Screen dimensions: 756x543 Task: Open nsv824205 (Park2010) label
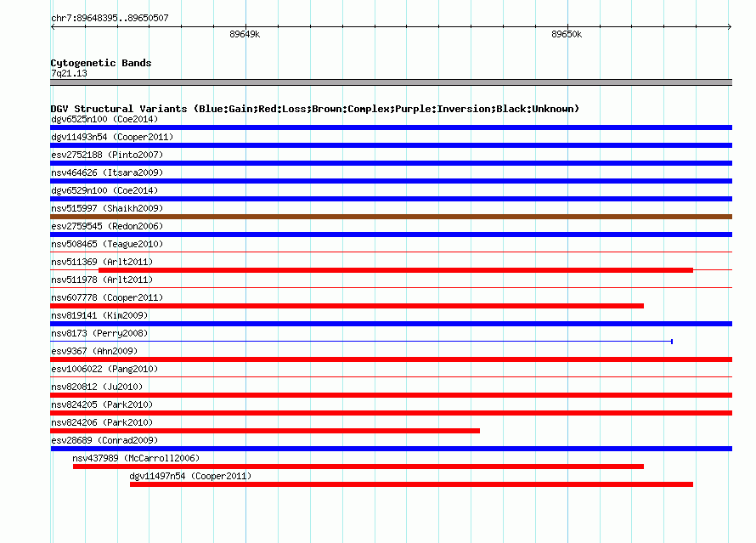pos(102,404)
